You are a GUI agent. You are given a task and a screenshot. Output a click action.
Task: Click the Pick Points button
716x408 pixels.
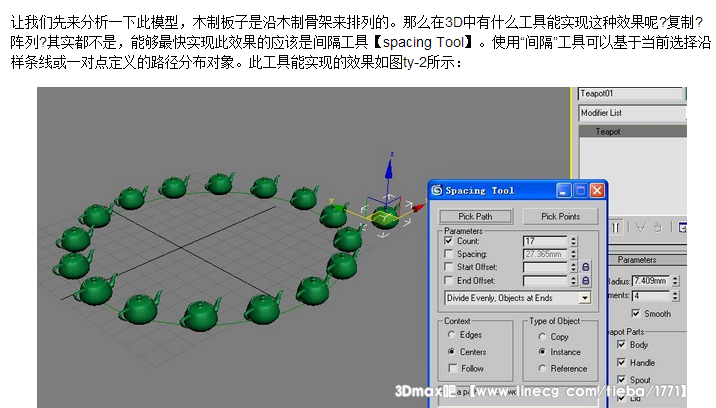(560, 217)
